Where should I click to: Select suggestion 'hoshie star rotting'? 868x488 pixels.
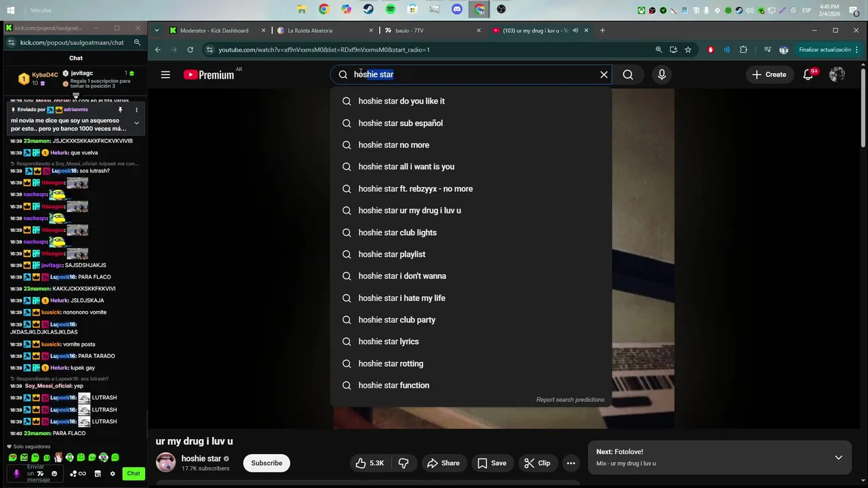(471, 363)
